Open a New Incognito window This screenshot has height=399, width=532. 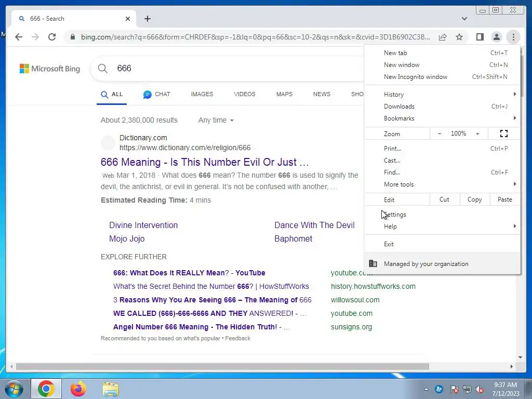click(442, 77)
